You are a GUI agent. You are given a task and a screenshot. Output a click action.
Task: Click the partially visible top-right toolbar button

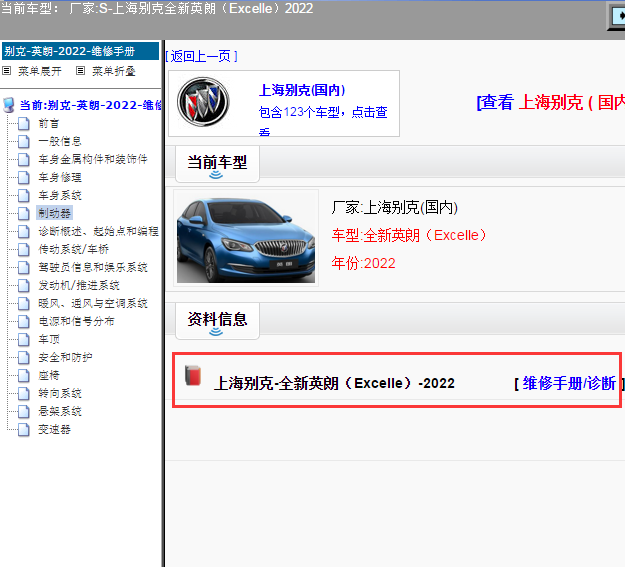617,16
